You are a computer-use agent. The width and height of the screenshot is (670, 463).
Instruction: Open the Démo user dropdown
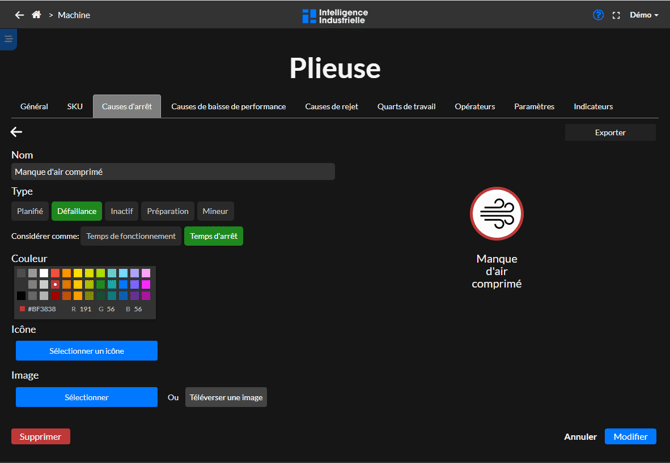643,15
